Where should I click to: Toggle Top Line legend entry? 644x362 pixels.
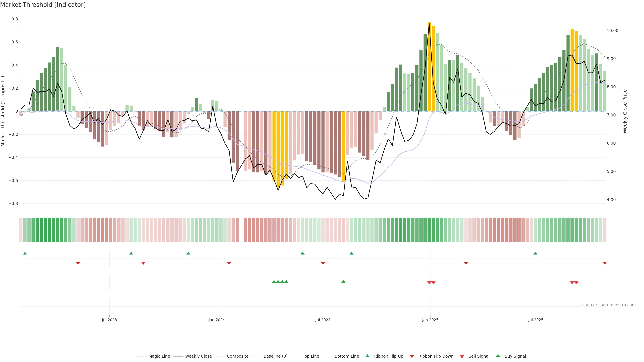point(311,356)
